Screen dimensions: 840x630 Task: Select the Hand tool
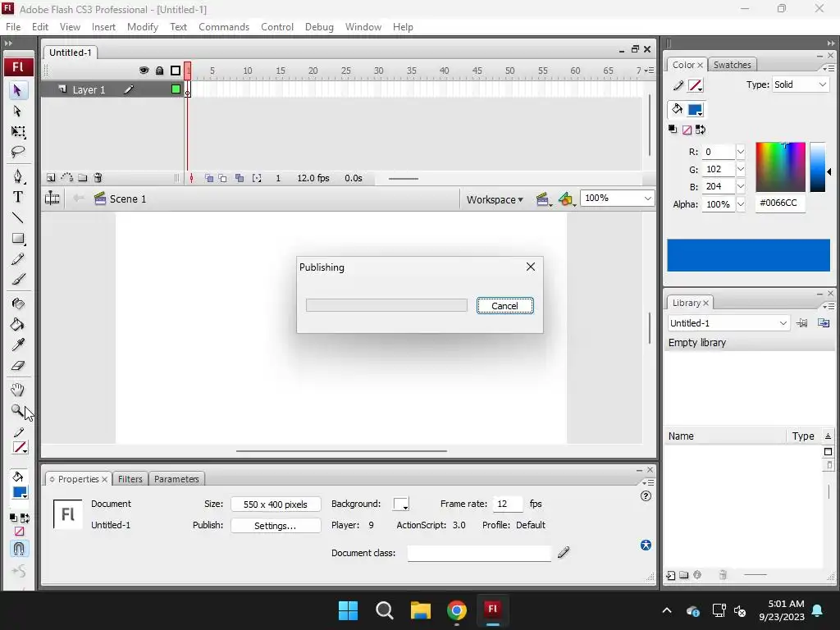tap(18, 390)
